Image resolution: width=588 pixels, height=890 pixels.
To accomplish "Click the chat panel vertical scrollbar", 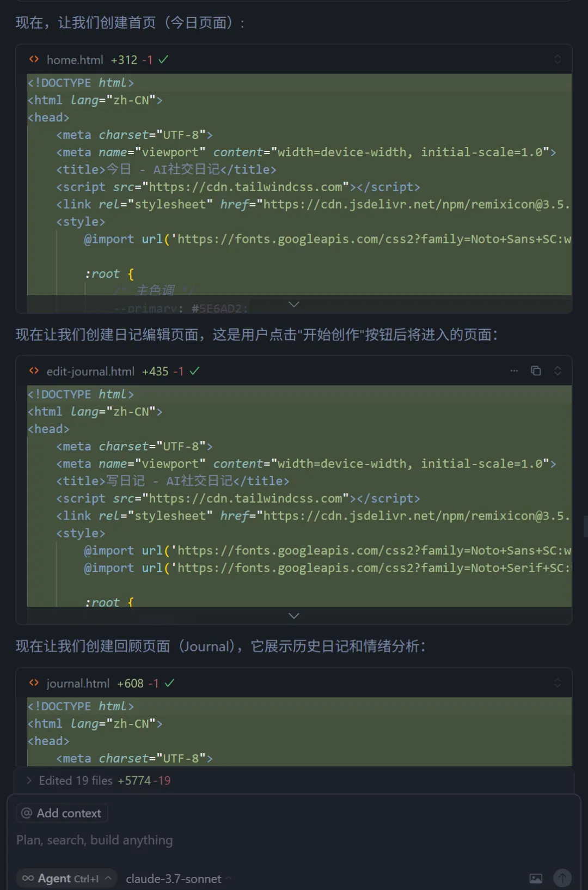I will [x=585, y=526].
